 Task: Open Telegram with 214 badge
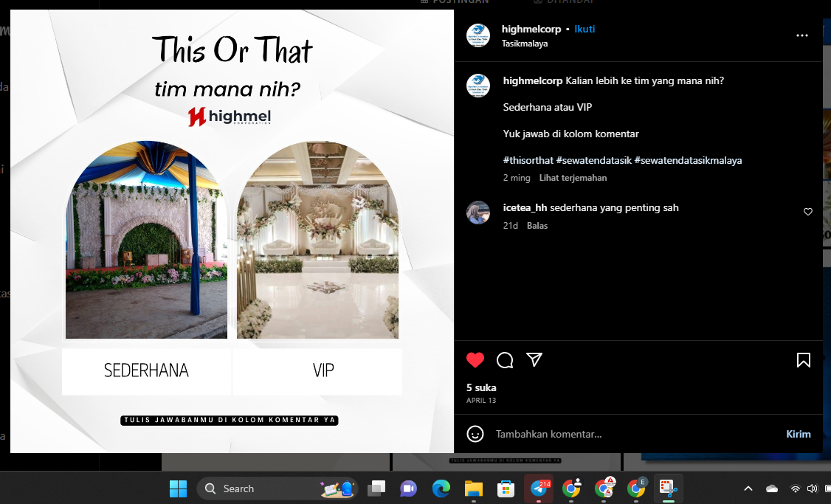tap(539, 488)
